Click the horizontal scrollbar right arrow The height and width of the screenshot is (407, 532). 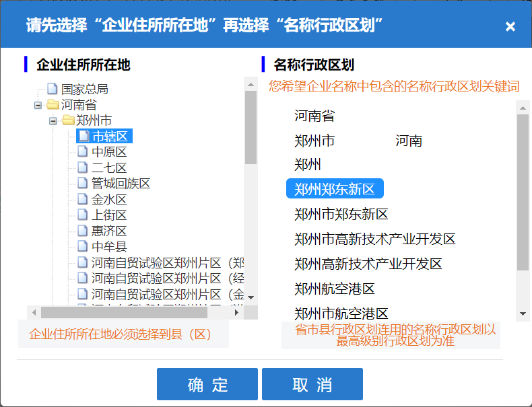click(x=237, y=312)
